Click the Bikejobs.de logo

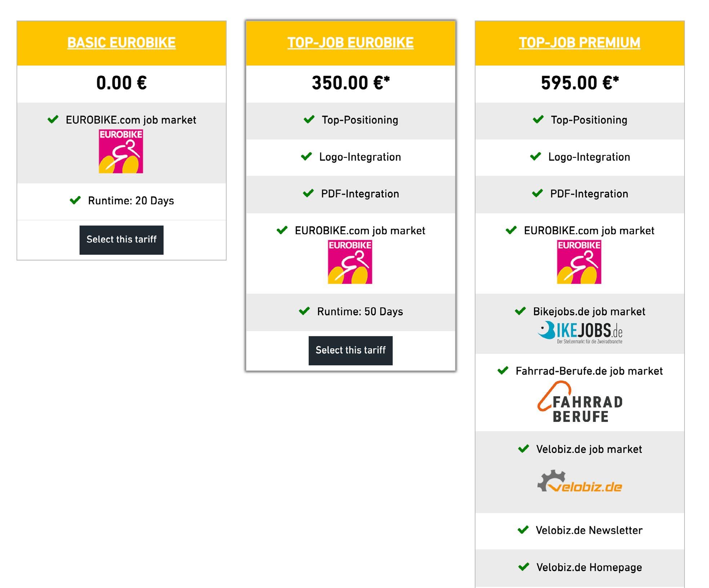580,332
